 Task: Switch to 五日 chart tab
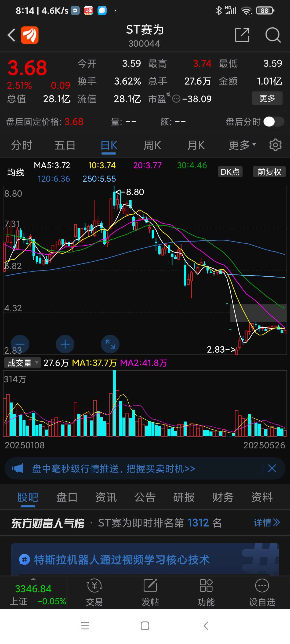tap(65, 145)
